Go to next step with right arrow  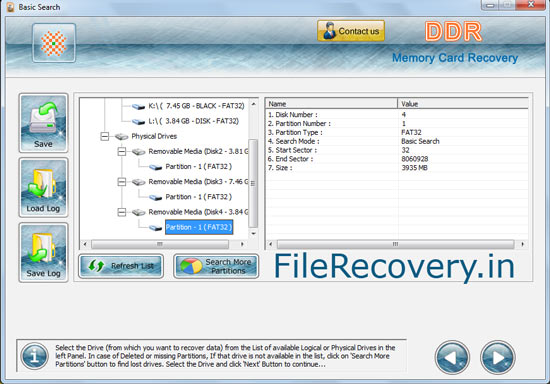pyautogui.click(x=498, y=357)
